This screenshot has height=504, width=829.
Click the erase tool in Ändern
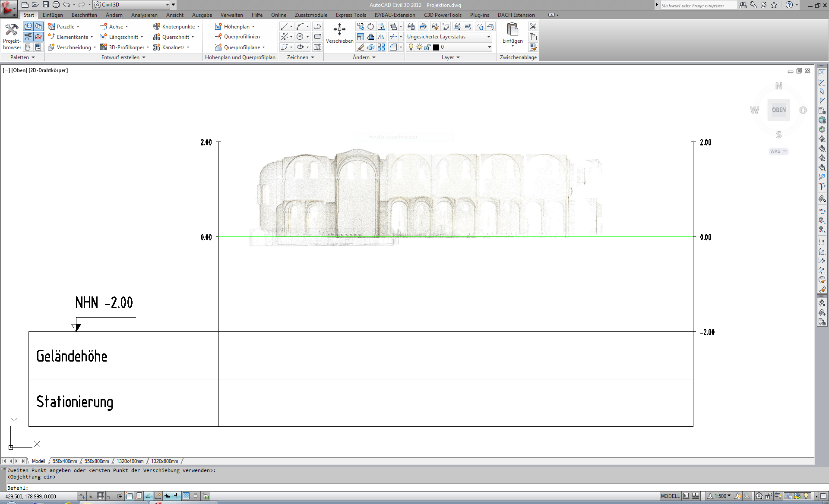(360, 47)
